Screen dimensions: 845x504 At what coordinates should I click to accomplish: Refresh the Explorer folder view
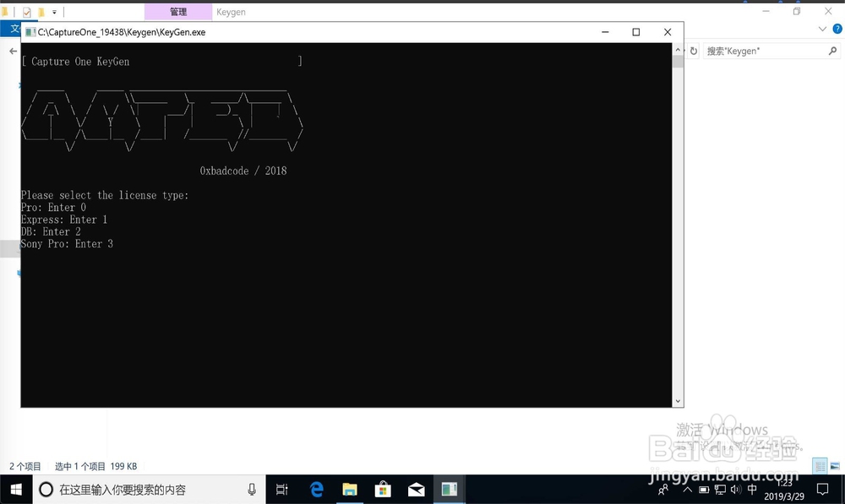pos(694,51)
